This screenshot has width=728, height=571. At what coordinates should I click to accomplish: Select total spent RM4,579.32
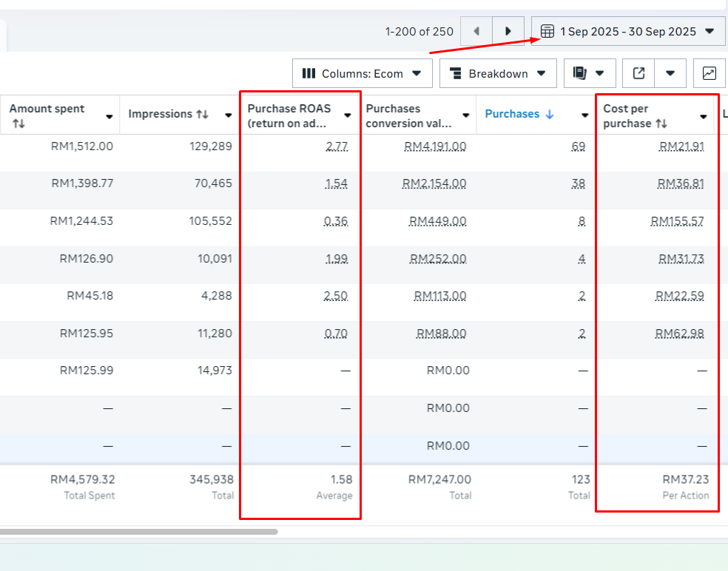click(82, 479)
